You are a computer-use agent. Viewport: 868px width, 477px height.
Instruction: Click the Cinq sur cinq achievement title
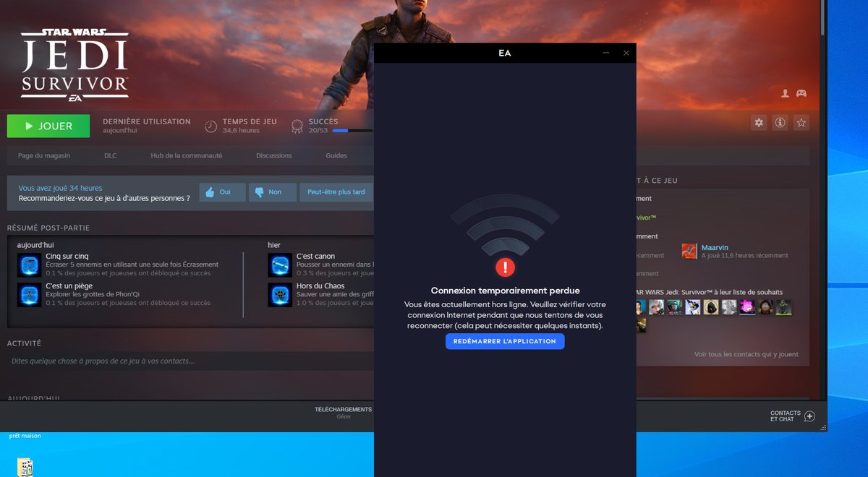[67, 257]
